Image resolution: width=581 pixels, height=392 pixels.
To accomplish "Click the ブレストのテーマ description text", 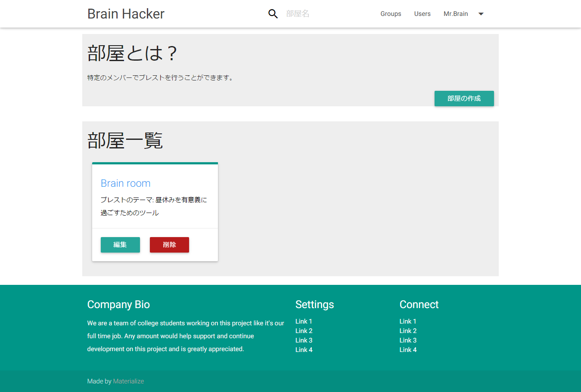I will click(x=154, y=206).
